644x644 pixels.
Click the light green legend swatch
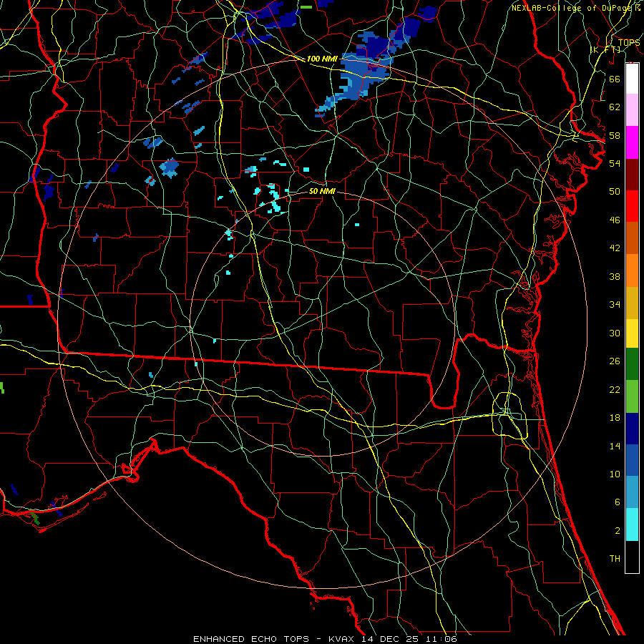632,396
